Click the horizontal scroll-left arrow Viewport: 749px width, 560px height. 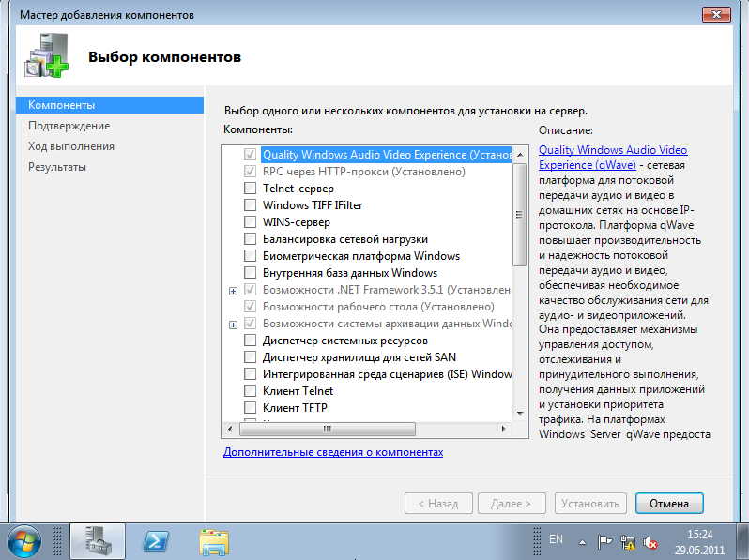(230, 429)
